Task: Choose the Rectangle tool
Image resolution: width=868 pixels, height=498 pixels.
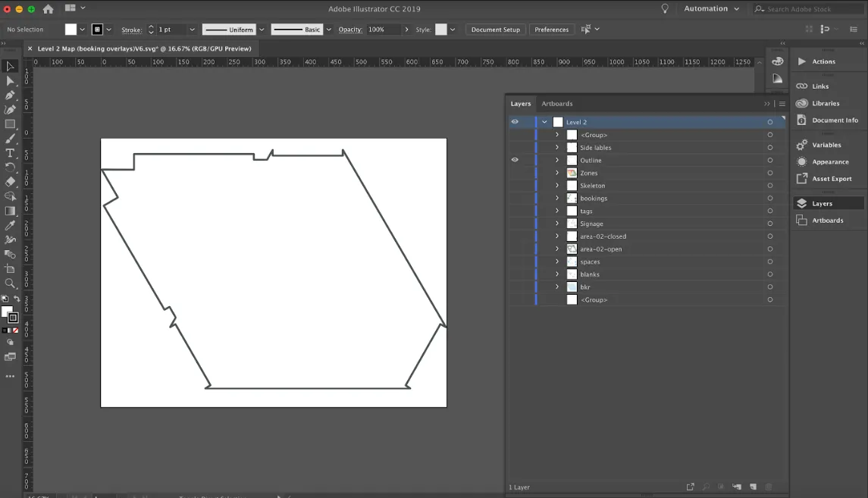Action: point(10,124)
